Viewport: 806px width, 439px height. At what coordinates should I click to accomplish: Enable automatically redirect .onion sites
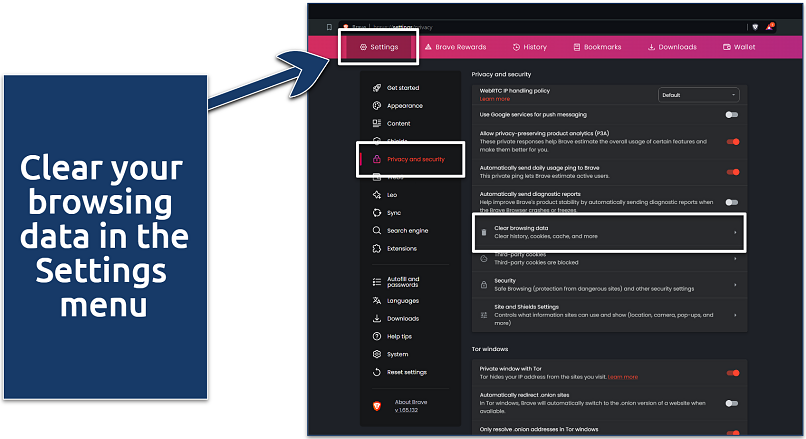pos(731,403)
